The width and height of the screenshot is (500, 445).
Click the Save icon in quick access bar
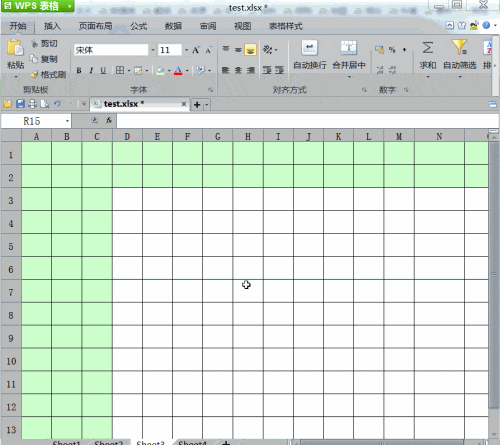(20, 104)
